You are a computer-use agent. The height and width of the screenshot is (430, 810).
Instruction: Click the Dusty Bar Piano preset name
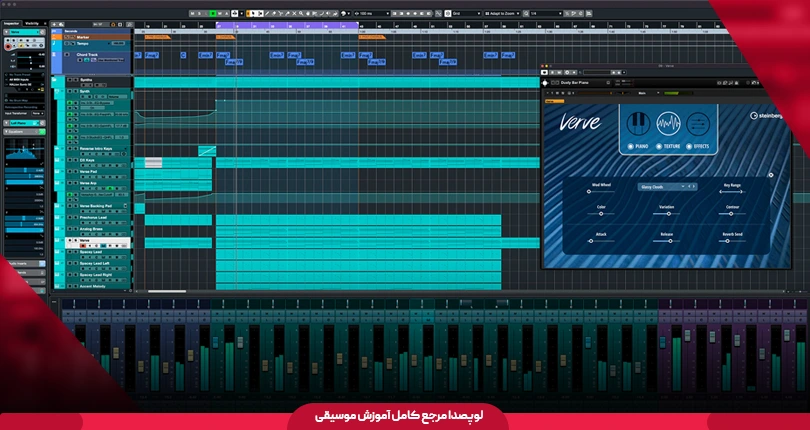pyautogui.click(x=574, y=83)
